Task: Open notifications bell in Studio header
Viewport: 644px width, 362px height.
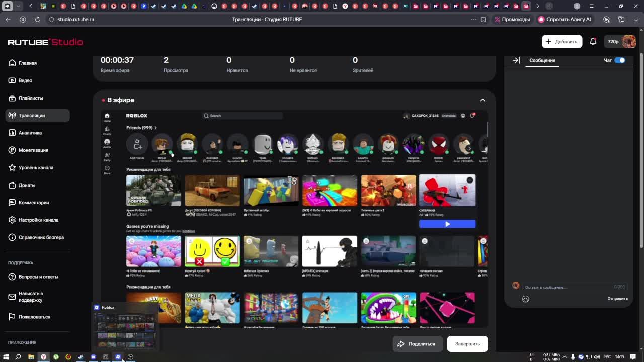Action: pyautogui.click(x=593, y=42)
